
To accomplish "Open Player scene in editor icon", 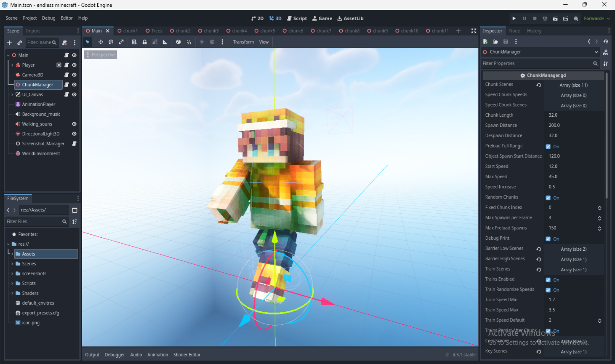I will pos(59,65).
